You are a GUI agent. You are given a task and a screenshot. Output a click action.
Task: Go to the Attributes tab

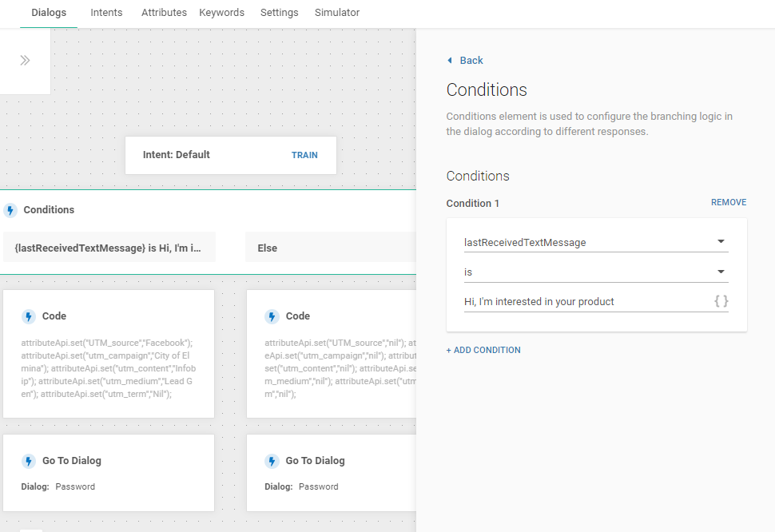(x=164, y=13)
